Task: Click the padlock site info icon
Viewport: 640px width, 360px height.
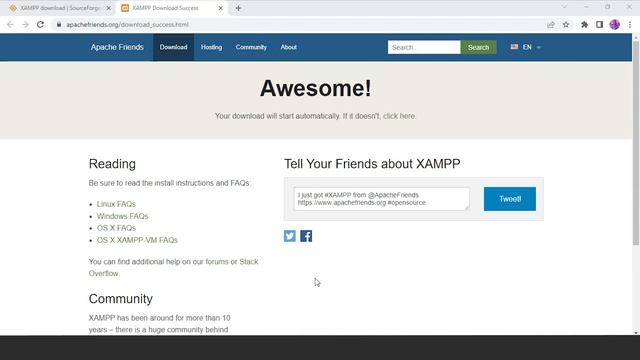Action: (x=59, y=24)
